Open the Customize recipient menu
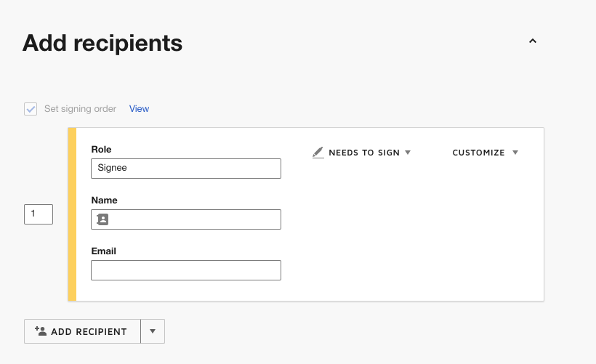 pos(485,153)
